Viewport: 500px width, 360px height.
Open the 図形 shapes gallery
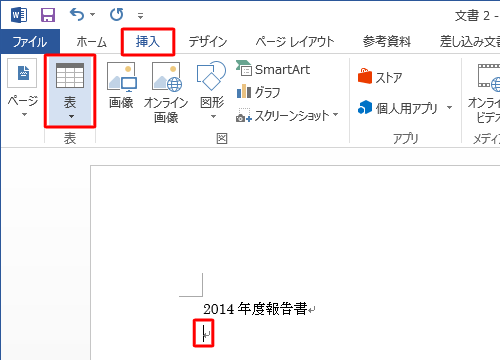pyautogui.click(x=212, y=90)
